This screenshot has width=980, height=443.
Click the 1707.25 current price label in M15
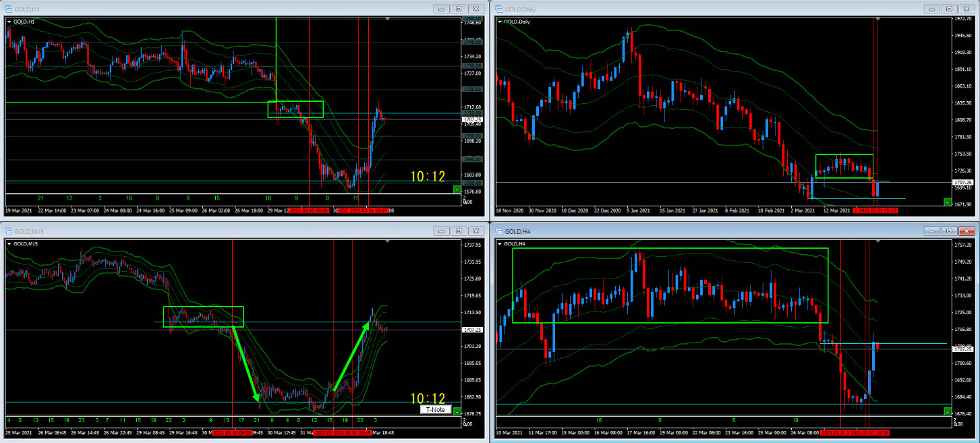pyautogui.click(x=471, y=330)
